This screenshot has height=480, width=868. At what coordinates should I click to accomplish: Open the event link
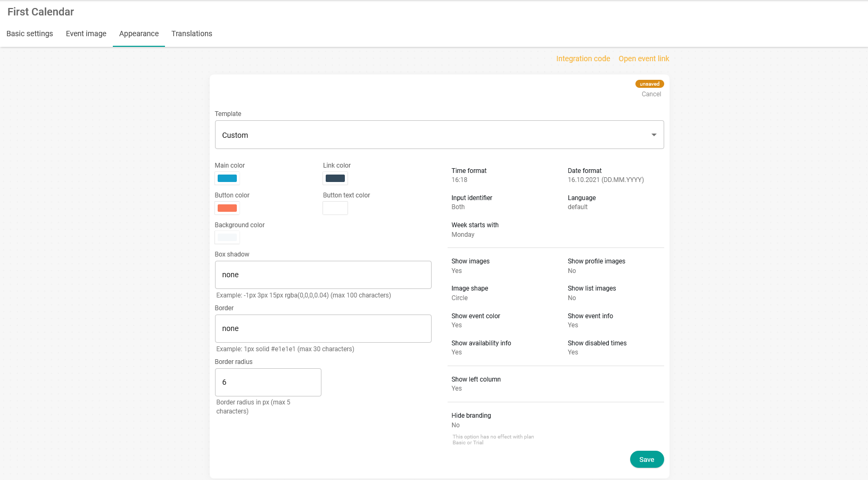643,59
